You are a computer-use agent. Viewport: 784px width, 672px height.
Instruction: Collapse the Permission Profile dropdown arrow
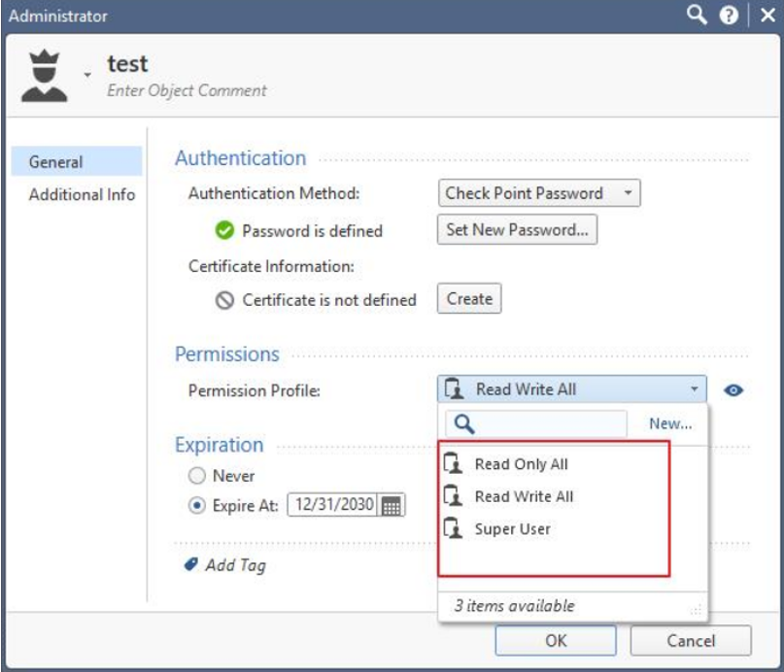pyautogui.click(x=695, y=389)
